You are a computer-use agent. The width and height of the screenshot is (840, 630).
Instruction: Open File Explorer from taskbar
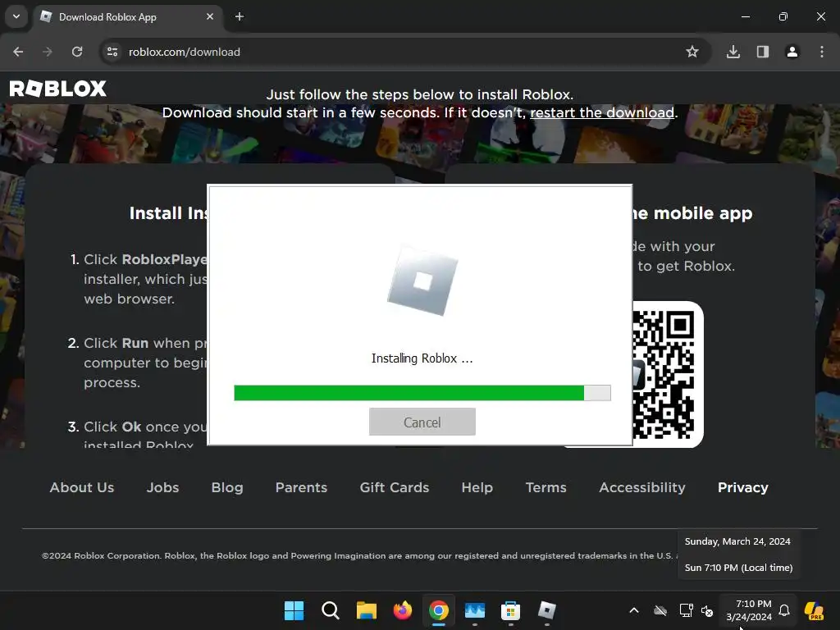(367, 610)
